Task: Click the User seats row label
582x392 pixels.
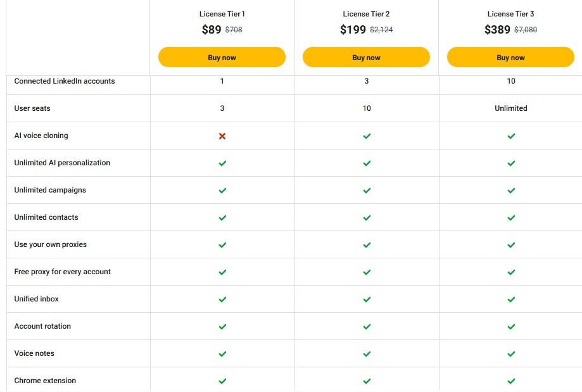Action: click(x=34, y=108)
